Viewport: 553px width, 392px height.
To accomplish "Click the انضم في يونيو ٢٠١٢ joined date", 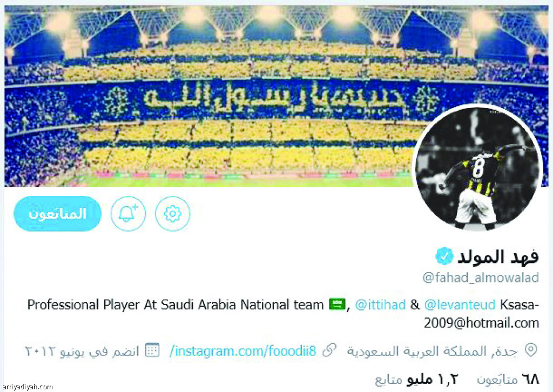I will [x=82, y=351].
